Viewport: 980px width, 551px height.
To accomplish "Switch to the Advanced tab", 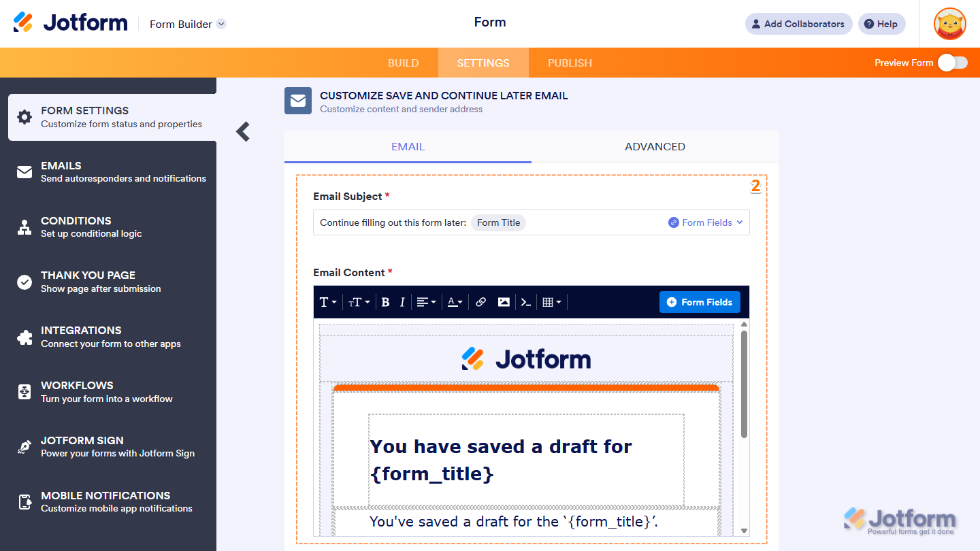I will click(654, 146).
